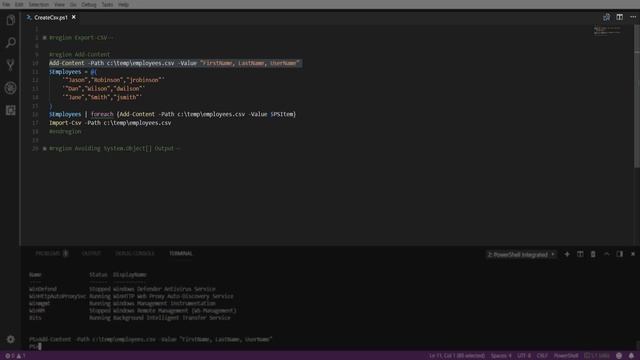Open the terminal selector PowerShell Integrated dropdown
This screenshot has width=640, height=360.
click(521, 254)
